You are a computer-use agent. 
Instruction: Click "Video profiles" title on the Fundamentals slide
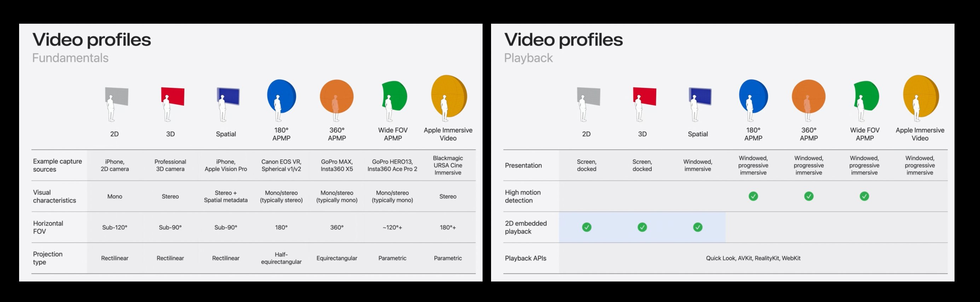pos(92,40)
